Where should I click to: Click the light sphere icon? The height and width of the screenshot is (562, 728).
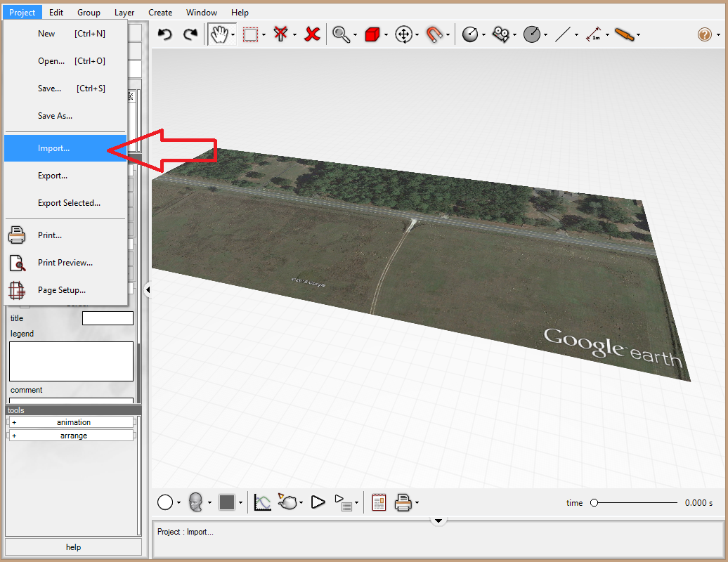click(x=470, y=35)
